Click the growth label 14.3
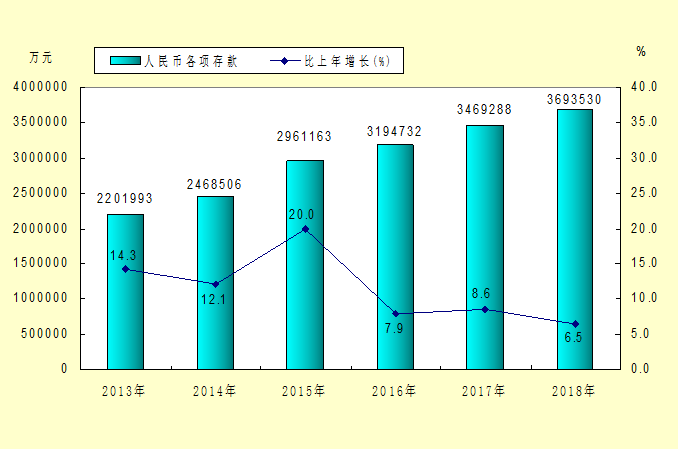The width and height of the screenshot is (678, 453). click(x=123, y=255)
